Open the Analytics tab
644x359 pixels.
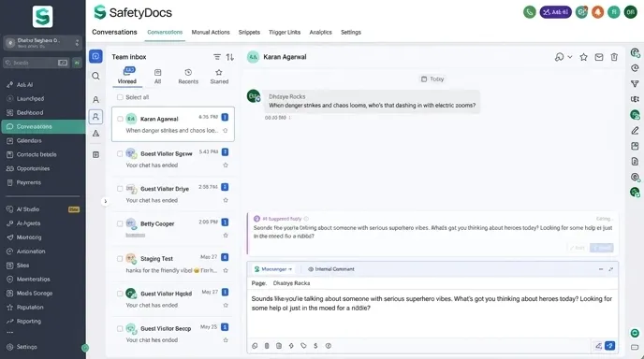point(320,32)
